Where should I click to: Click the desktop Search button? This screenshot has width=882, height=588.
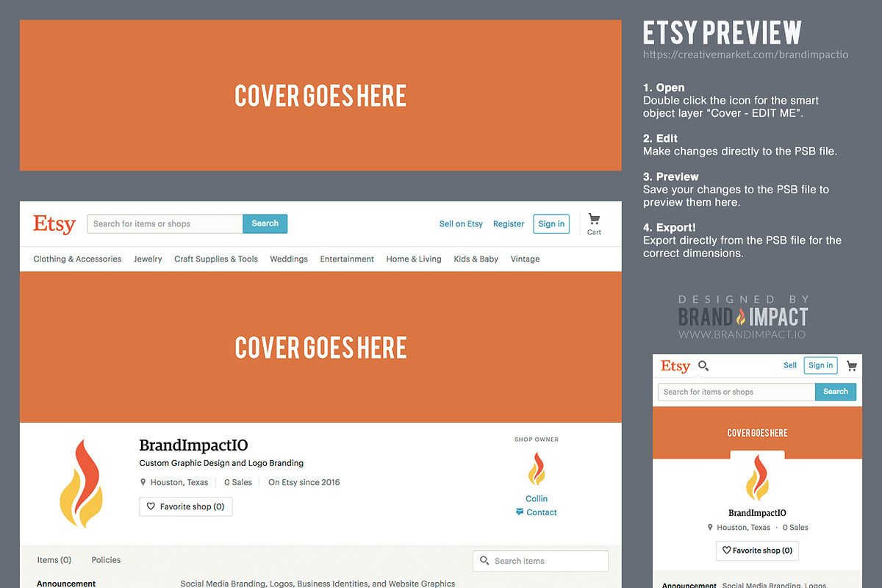point(265,223)
